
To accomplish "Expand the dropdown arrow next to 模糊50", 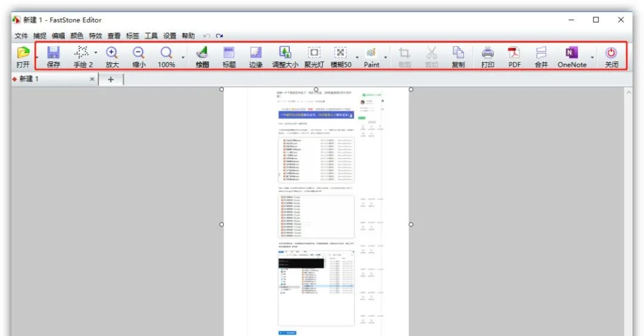I will click(x=357, y=57).
